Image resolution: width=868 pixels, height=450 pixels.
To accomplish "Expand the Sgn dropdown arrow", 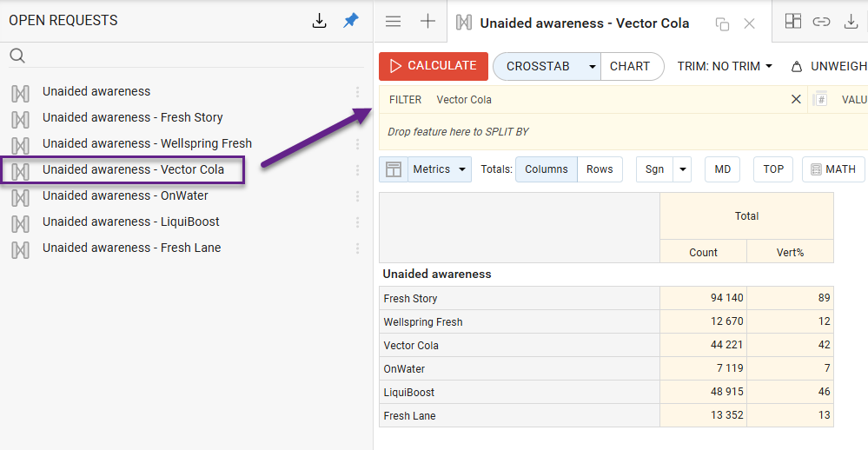I will (682, 169).
